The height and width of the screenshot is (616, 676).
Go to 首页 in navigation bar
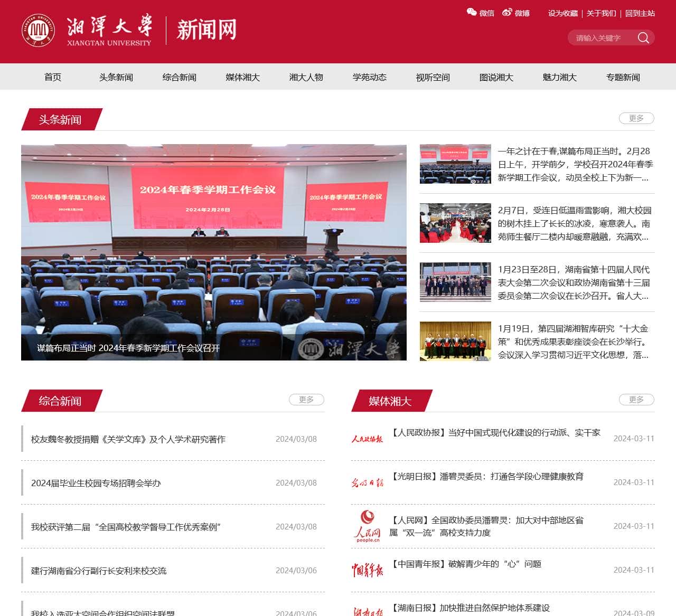click(x=53, y=77)
